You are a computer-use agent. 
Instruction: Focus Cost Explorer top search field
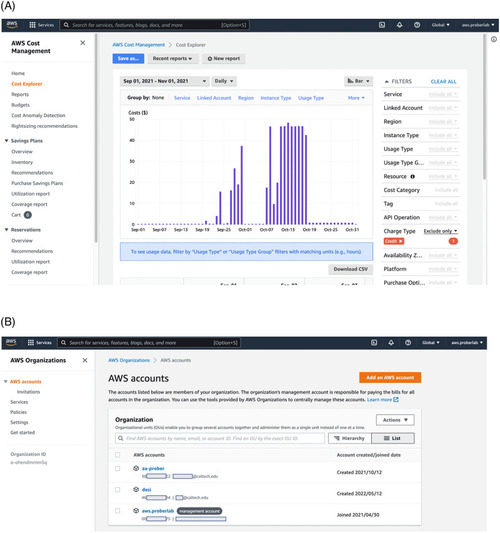coord(155,25)
